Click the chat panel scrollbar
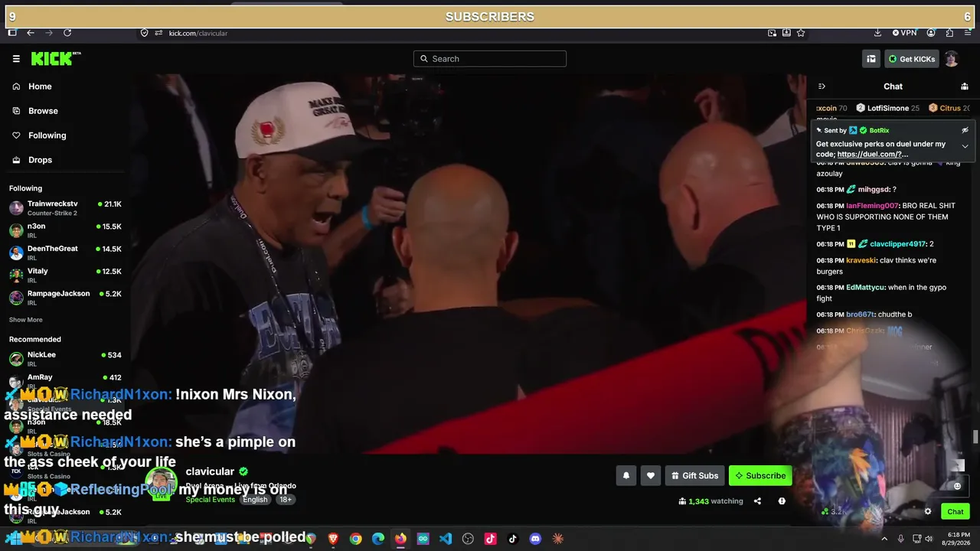The width and height of the screenshot is (980, 551). point(975,437)
